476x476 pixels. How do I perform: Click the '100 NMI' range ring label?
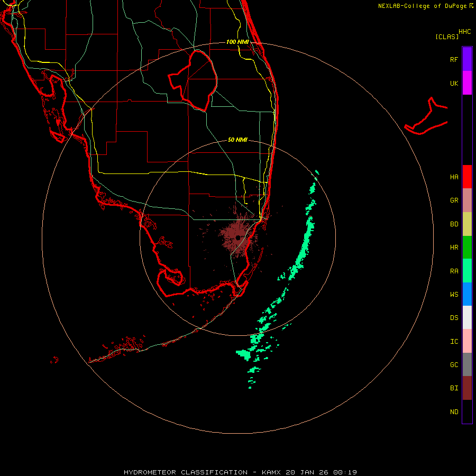[x=237, y=42]
